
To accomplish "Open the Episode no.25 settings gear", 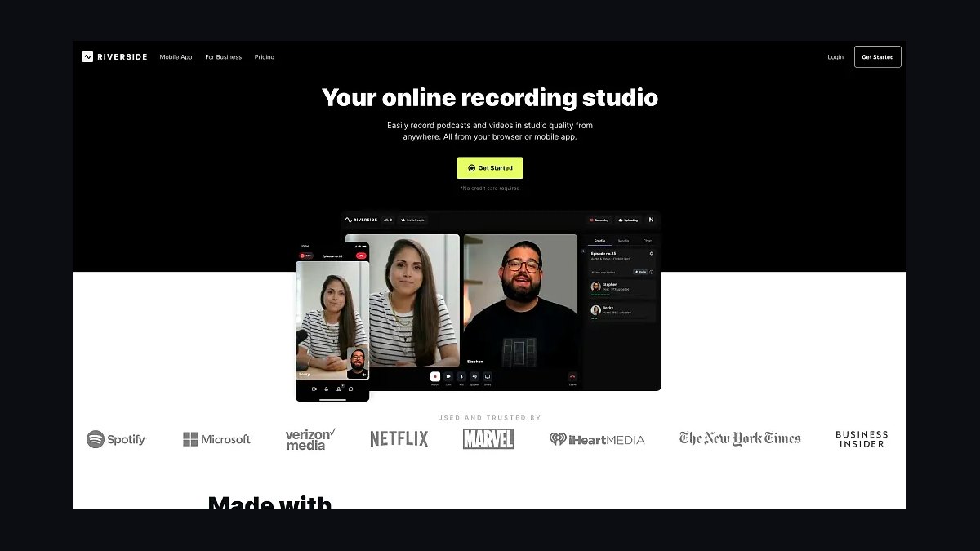I will 651,253.
